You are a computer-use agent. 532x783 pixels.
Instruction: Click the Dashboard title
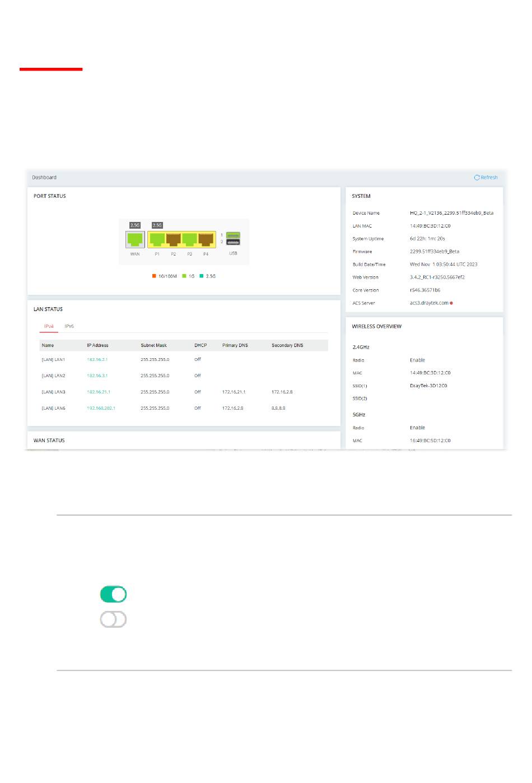pyautogui.click(x=44, y=178)
